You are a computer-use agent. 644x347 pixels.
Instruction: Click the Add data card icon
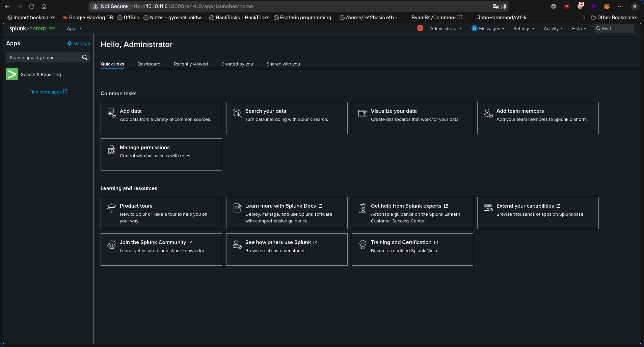pos(111,113)
